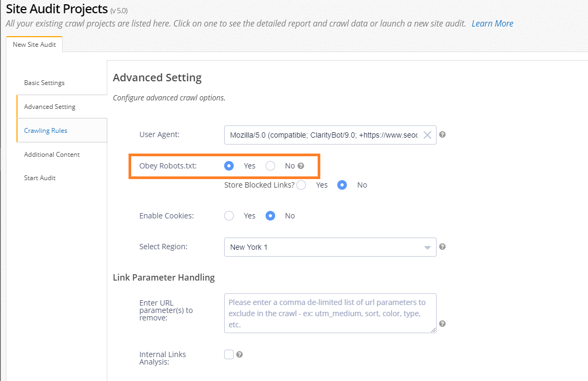Click help icon next to Internal Links Analysis
This screenshot has width=588, height=381.
[x=240, y=354]
